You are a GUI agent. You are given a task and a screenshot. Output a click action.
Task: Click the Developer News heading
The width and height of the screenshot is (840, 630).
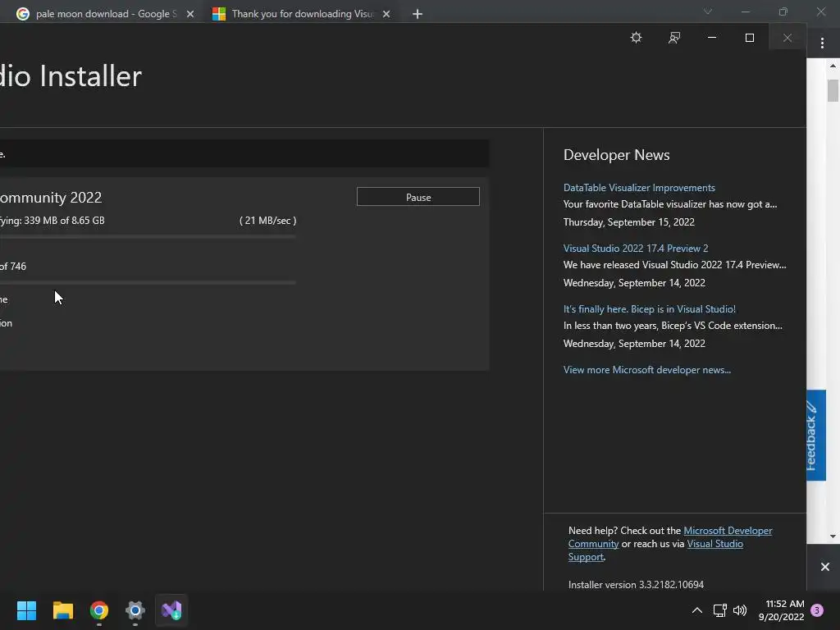click(x=616, y=155)
